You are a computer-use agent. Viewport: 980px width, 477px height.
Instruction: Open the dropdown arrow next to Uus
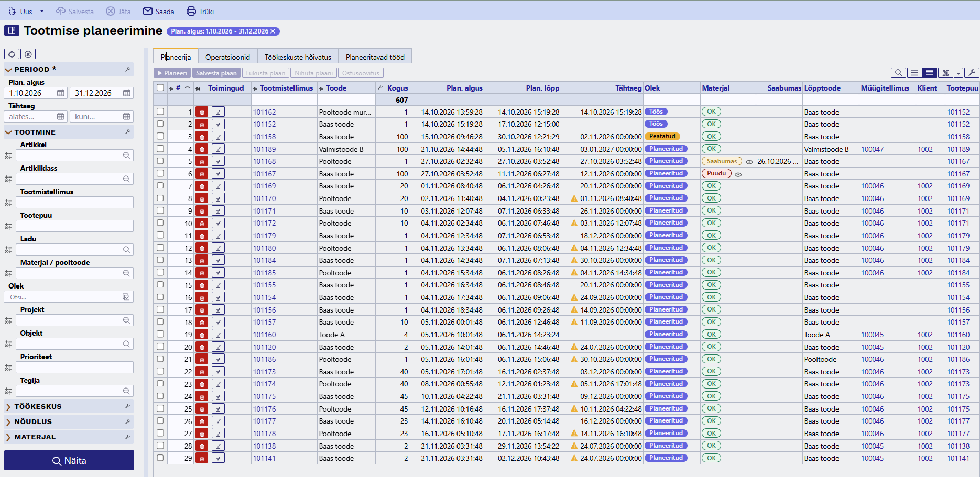pos(42,11)
